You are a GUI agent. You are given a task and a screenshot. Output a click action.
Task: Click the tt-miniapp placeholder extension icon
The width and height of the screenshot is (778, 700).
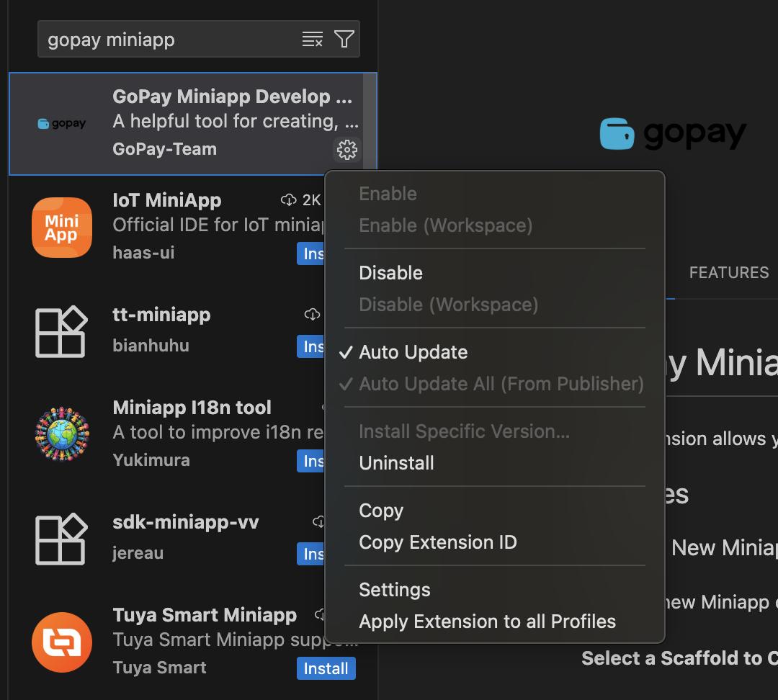coord(61,331)
